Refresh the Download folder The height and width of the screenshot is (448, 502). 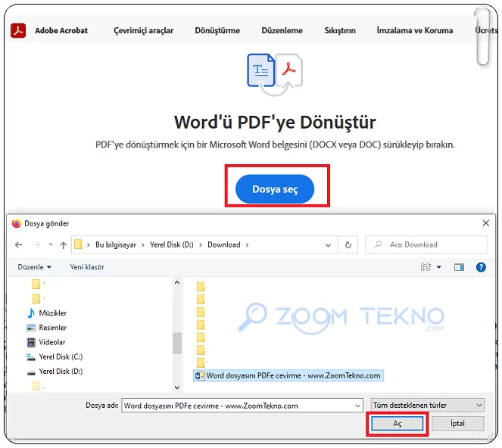tap(348, 244)
